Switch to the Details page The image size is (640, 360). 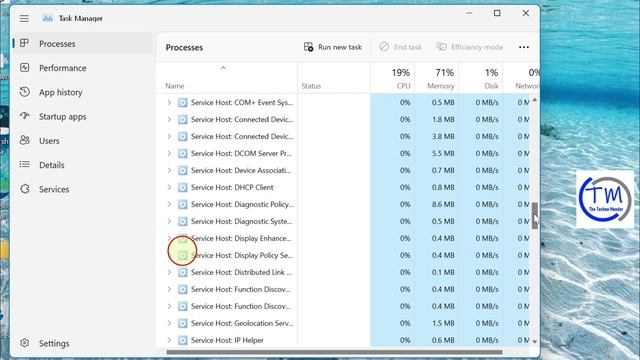point(83,164)
